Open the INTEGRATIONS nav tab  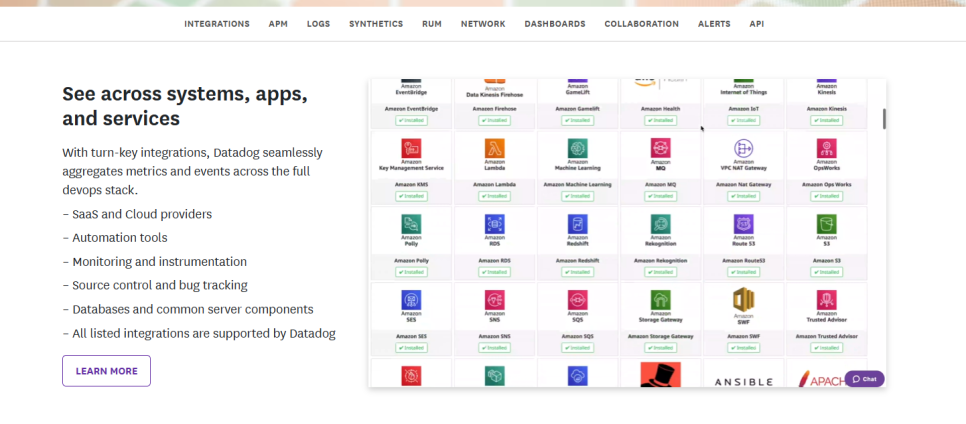[x=217, y=24]
